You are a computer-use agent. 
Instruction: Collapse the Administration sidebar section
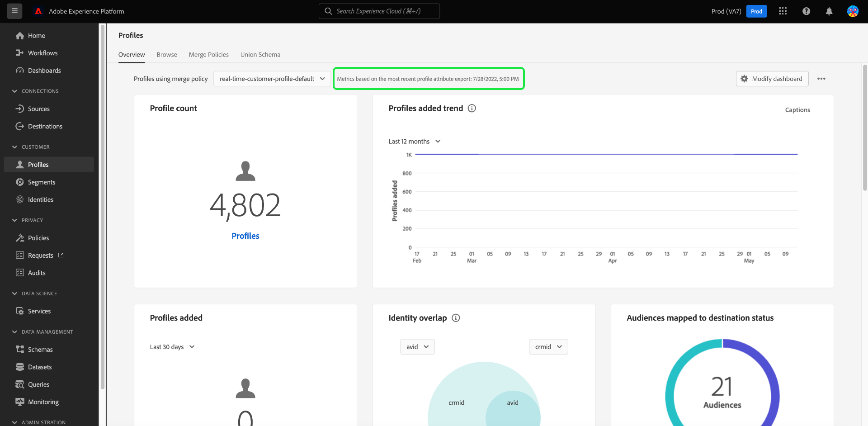pos(14,422)
